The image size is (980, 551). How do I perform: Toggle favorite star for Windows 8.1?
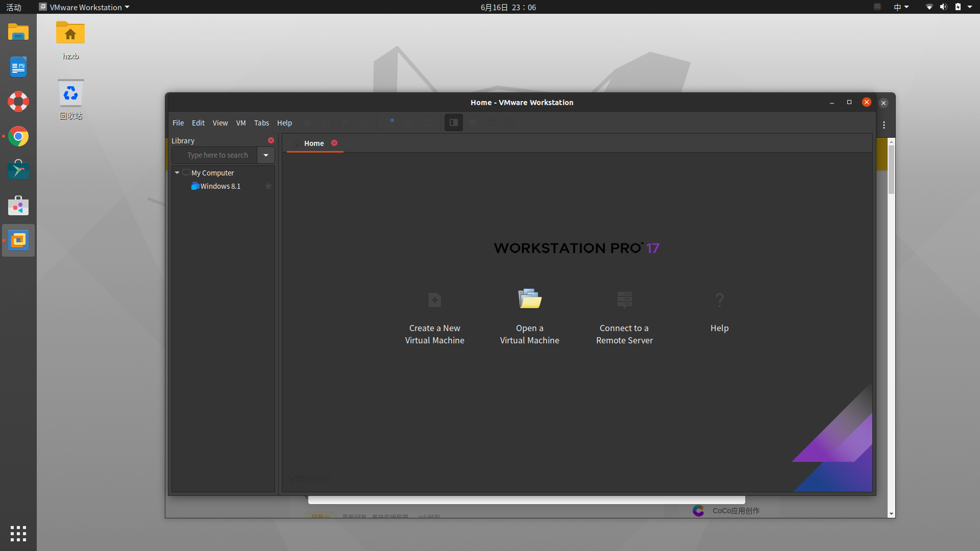click(x=268, y=186)
